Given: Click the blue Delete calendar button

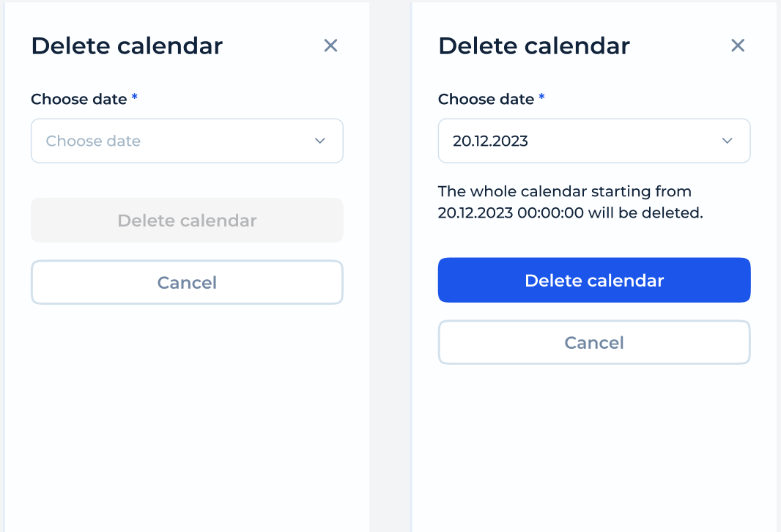Looking at the screenshot, I should pos(593,280).
